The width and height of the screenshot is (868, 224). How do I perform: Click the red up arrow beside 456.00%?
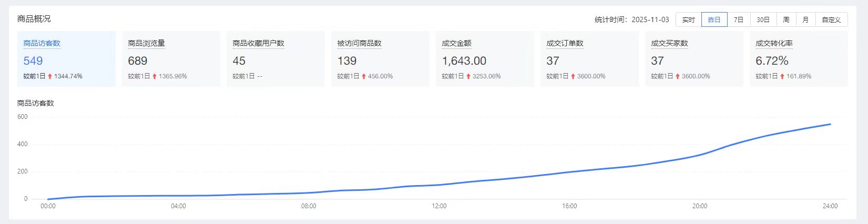coord(364,76)
